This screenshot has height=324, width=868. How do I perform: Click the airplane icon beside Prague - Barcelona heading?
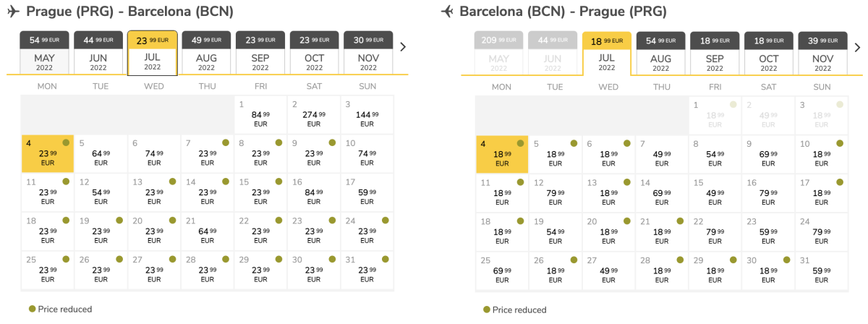coord(12,12)
